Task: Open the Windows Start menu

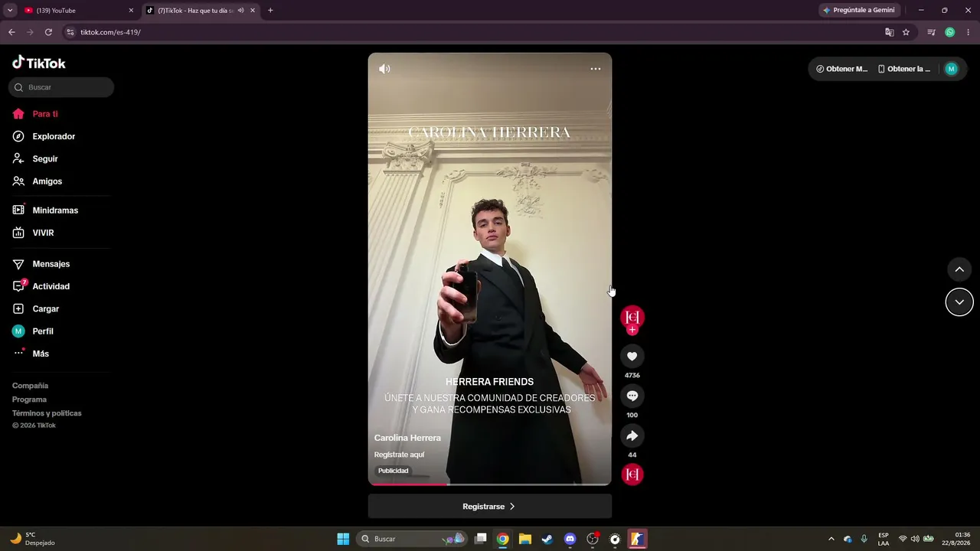Action: coord(343,539)
